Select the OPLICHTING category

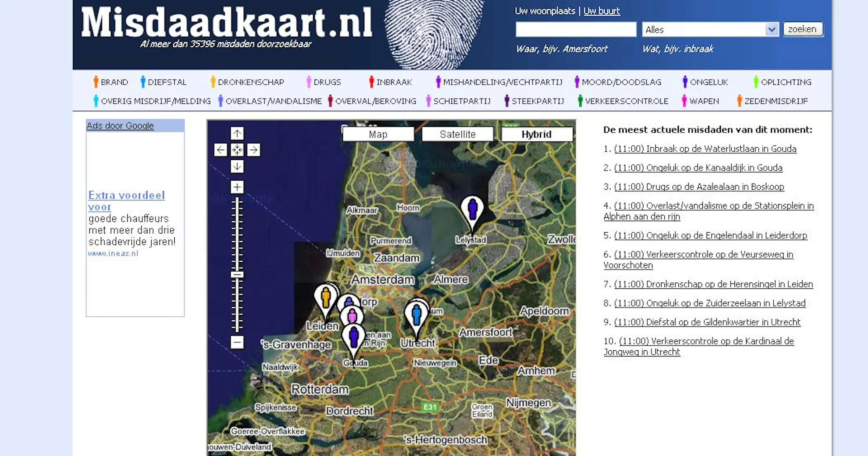click(783, 82)
